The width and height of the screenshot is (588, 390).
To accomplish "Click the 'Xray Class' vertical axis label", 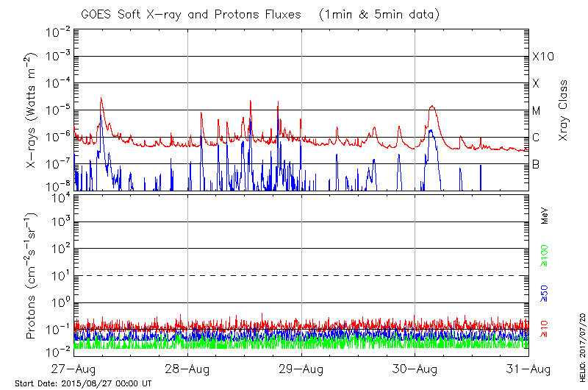I will pos(564,110).
